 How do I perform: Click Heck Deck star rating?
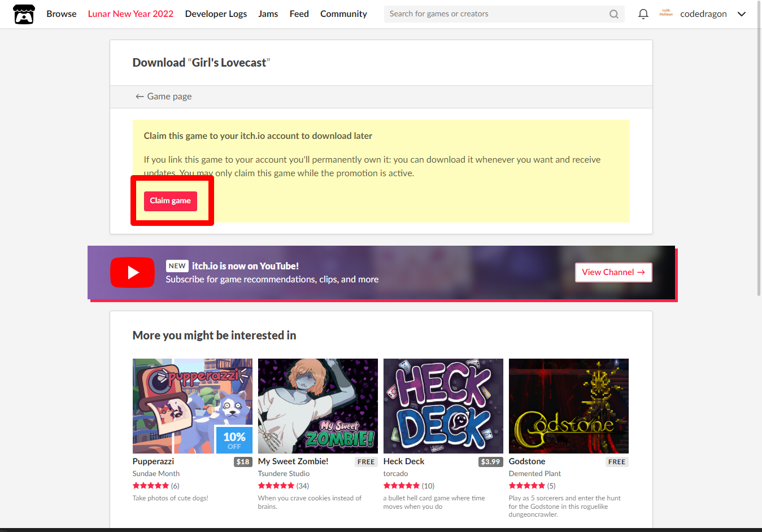[402, 486]
